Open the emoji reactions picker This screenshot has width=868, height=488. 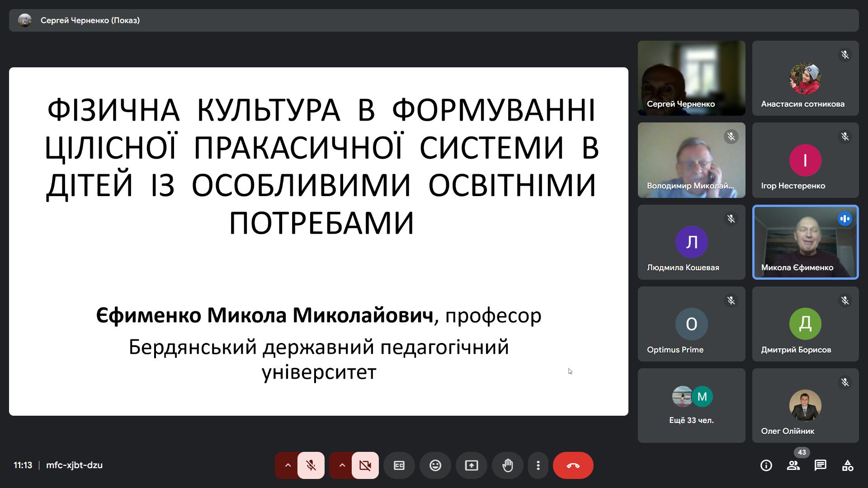pyautogui.click(x=435, y=465)
